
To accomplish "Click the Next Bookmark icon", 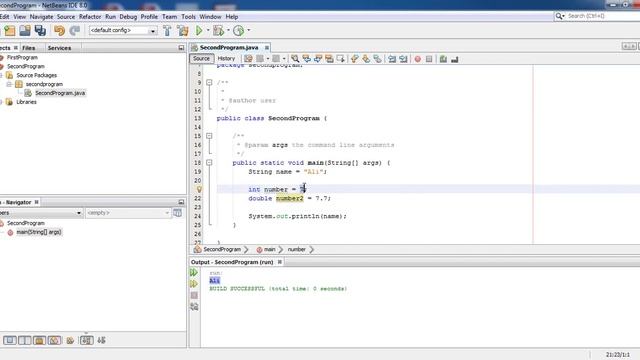I will 366,59.
